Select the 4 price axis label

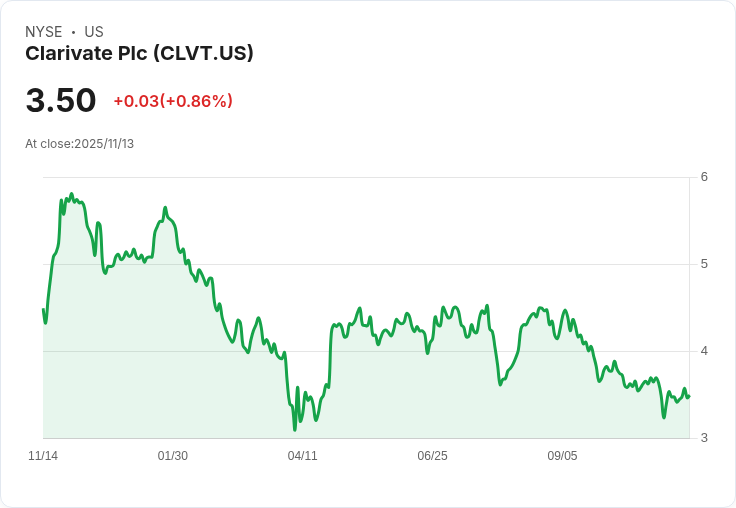coord(704,351)
